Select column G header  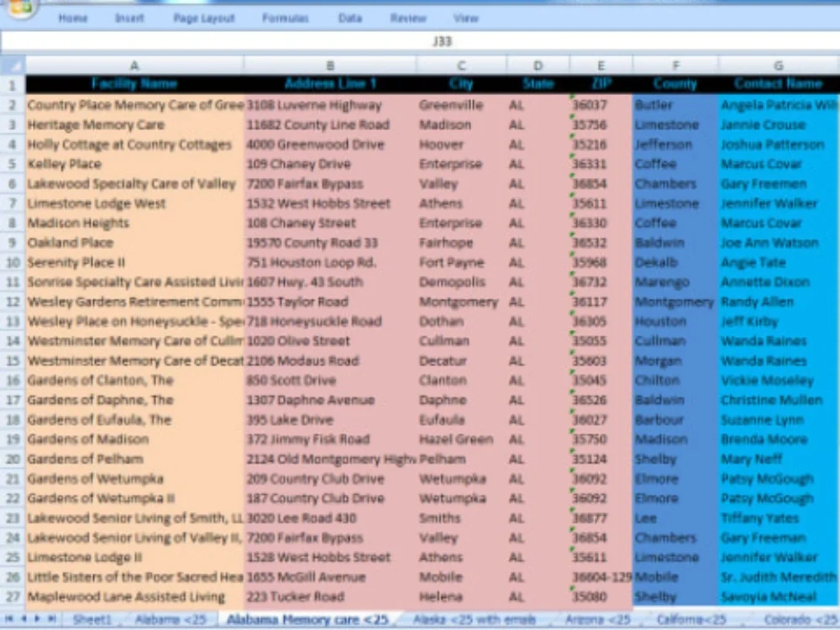(779, 66)
